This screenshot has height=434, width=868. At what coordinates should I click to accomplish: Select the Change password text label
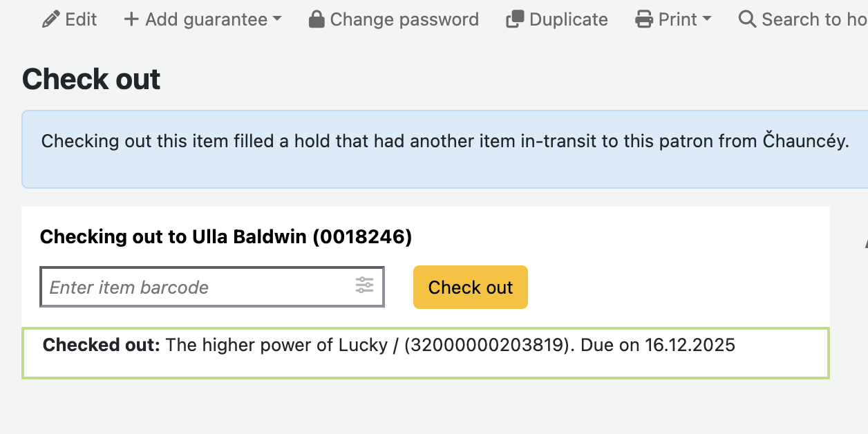(x=404, y=19)
